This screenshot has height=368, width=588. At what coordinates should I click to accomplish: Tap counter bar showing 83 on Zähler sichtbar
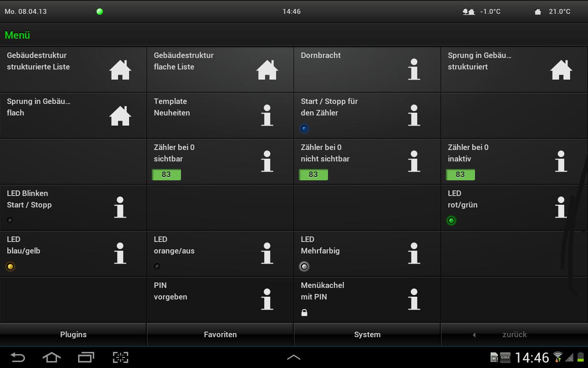[x=166, y=174]
